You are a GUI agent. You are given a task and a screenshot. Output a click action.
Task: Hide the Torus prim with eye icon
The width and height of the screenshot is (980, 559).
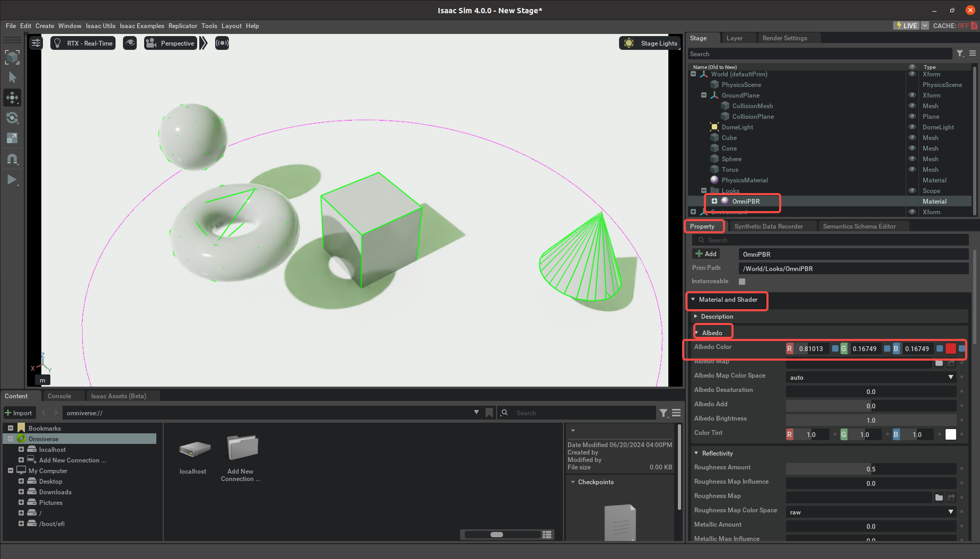(912, 169)
